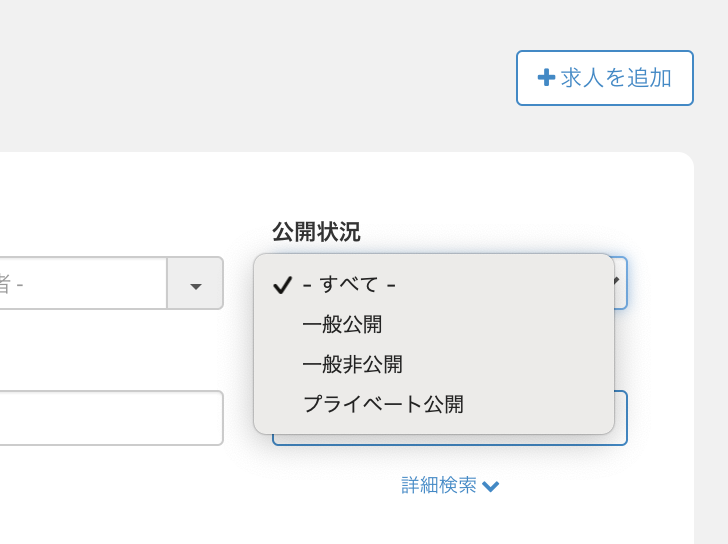The width and height of the screenshot is (728, 544).
Task: Choose 一般公開 from the dropdown list
Action: [342, 325]
